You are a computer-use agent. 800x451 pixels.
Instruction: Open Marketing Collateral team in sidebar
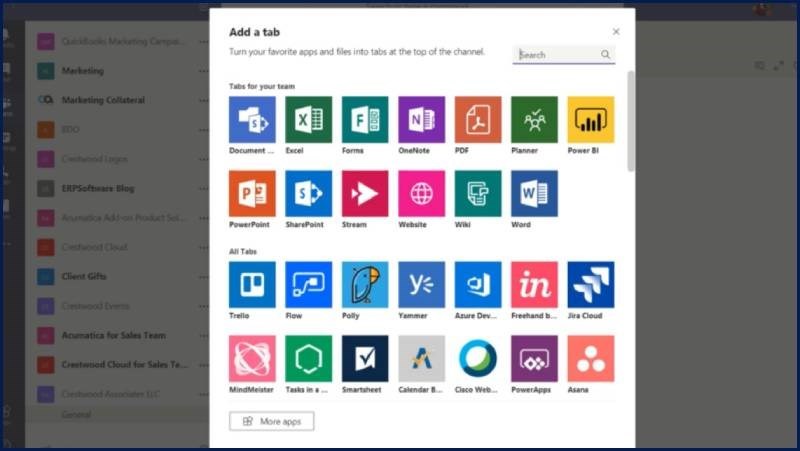click(103, 100)
